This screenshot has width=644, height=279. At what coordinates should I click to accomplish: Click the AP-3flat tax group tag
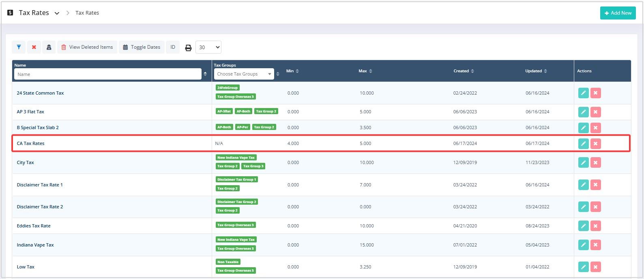pos(224,111)
